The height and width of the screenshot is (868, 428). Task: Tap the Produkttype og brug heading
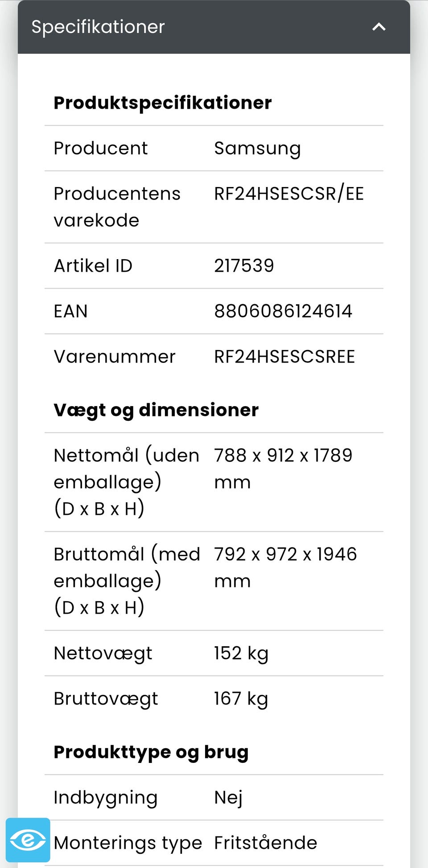151,752
